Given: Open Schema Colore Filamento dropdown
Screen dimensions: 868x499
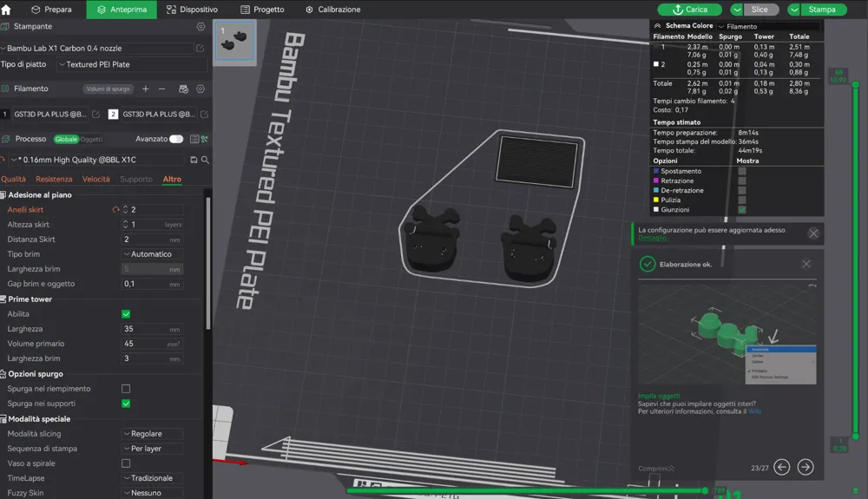Looking at the screenshot, I should 769,26.
